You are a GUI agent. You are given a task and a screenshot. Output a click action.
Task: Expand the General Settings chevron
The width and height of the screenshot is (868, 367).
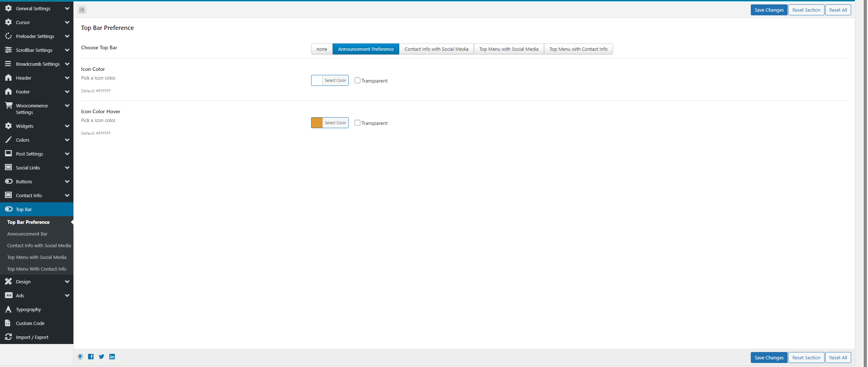pyautogui.click(x=67, y=8)
